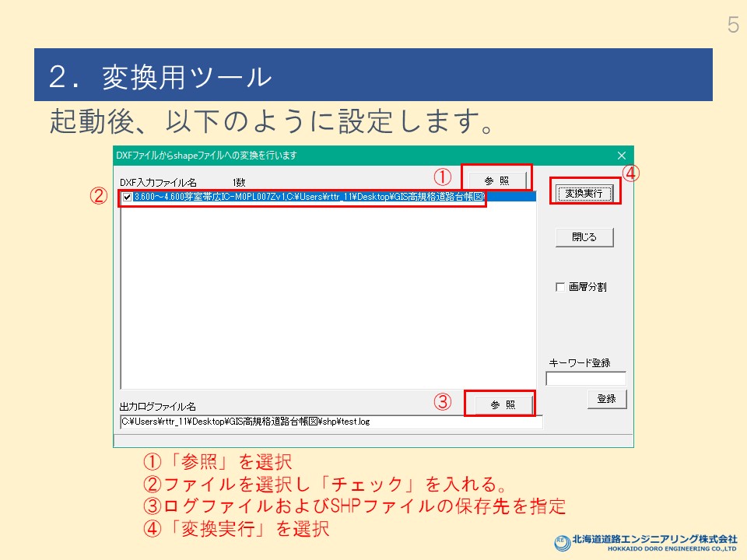Click the 参照 button beside DXF入力ファイル名
This screenshot has width=747, height=560.
[496, 180]
